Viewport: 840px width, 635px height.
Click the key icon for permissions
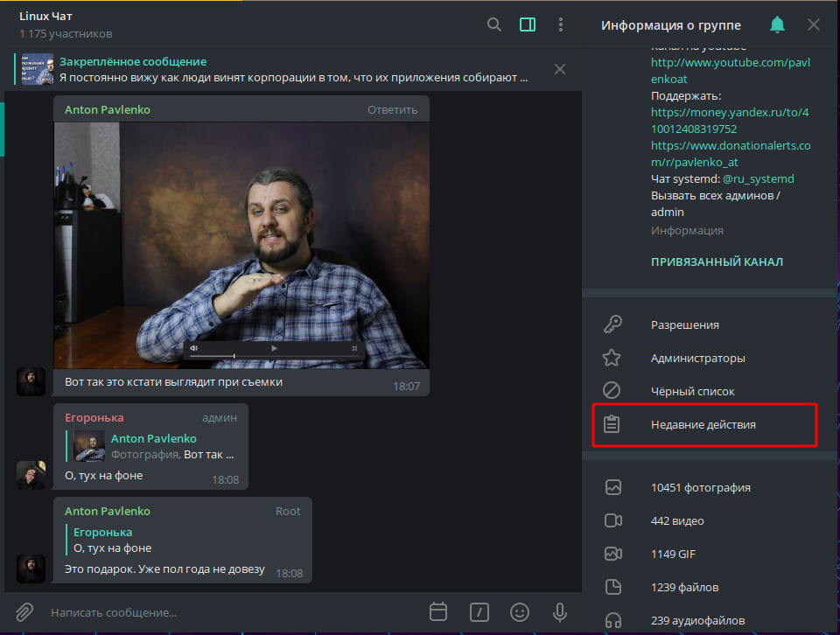click(612, 324)
